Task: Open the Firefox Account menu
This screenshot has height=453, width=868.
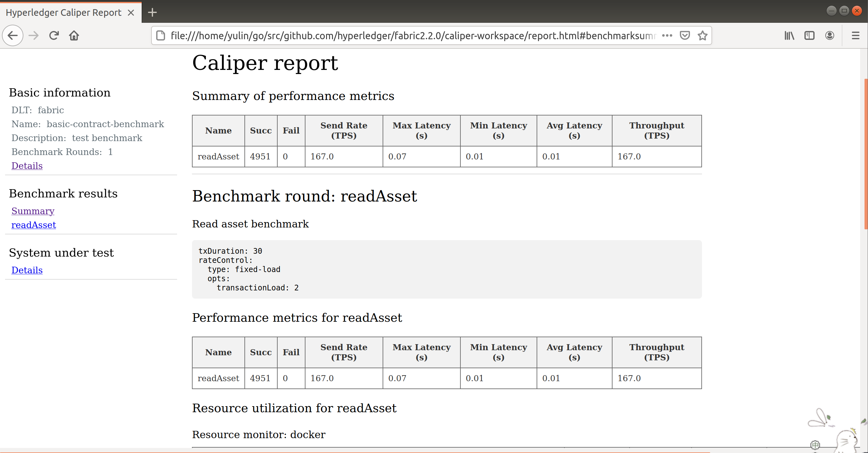Action: (830, 35)
